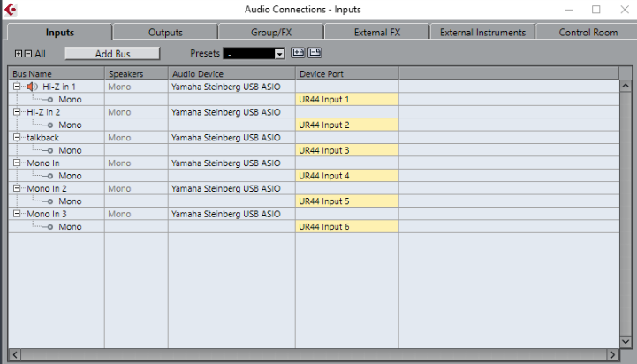Open the External FX tab

376,33
